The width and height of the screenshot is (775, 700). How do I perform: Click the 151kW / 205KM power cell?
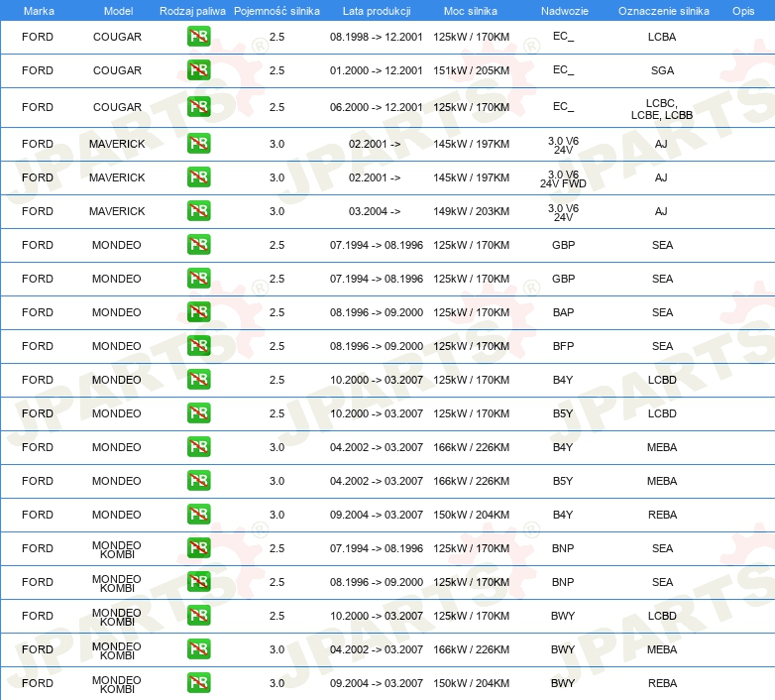[x=471, y=70]
